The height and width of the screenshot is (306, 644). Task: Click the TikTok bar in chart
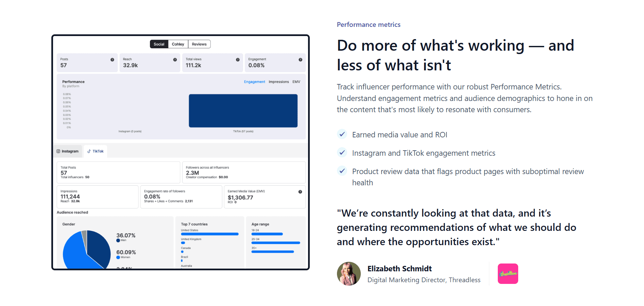pos(243,111)
